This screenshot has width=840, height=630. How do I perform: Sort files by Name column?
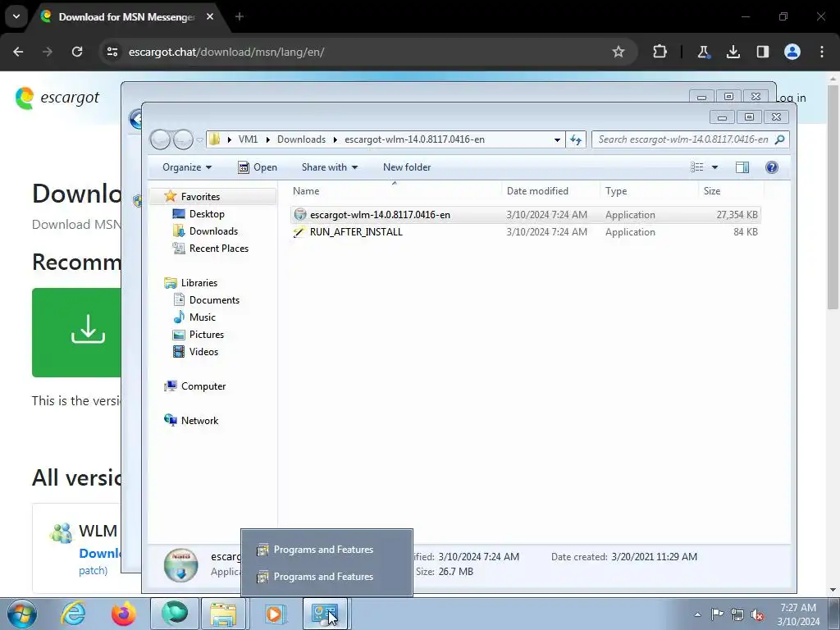(x=395, y=190)
